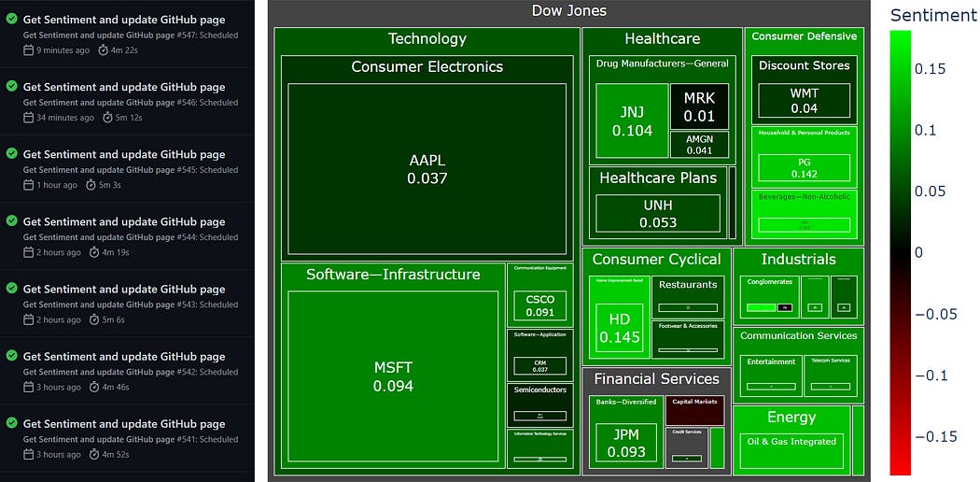Click the AAPL 0.037 treemap tile
The width and height of the screenshot is (980, 482).
427,169
